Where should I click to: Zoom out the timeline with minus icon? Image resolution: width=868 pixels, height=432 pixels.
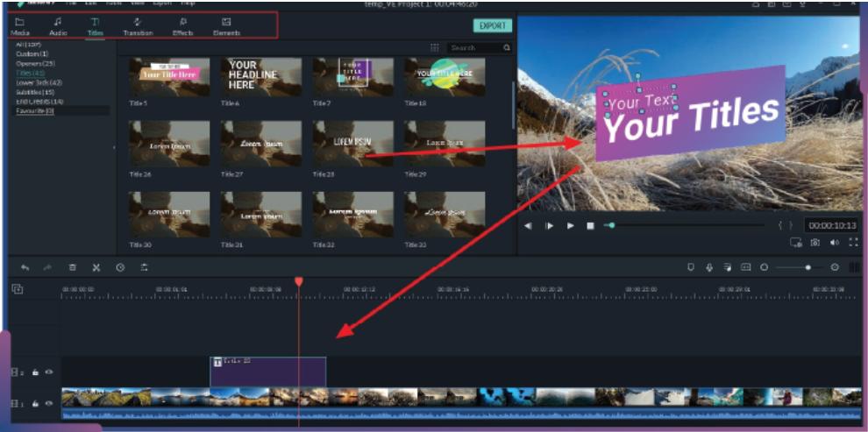point(765,267)
